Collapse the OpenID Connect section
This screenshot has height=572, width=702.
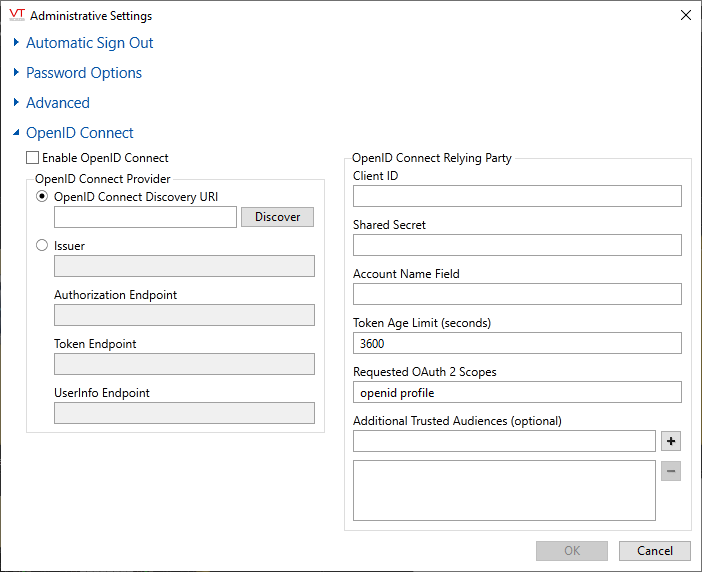pos(79,133)
